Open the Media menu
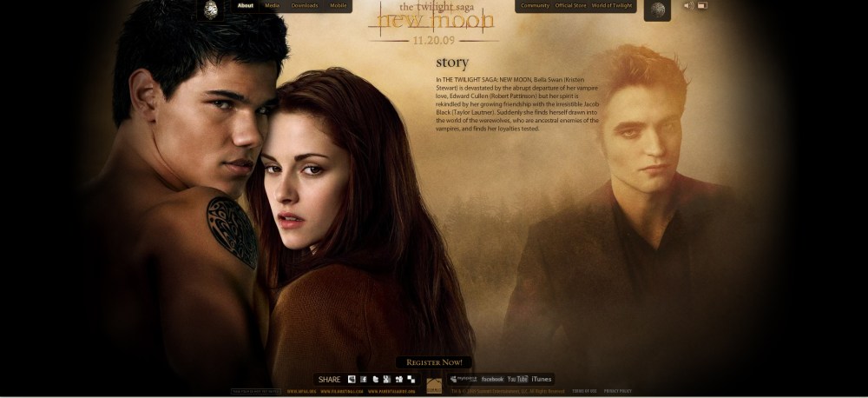Screen dimensions: 868x398 tap(273, 6)
